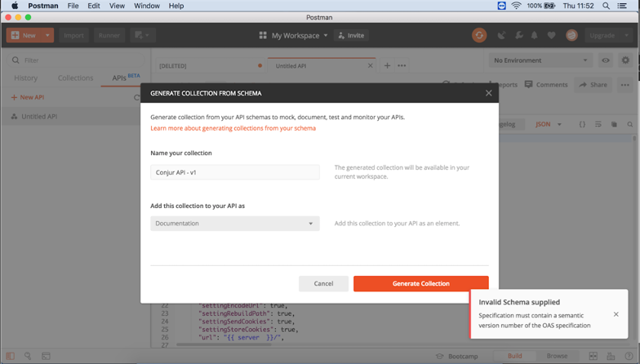Toggle the wrap lines icon in editor
Viewport: 640px width, 364px height.
[598, 124]
